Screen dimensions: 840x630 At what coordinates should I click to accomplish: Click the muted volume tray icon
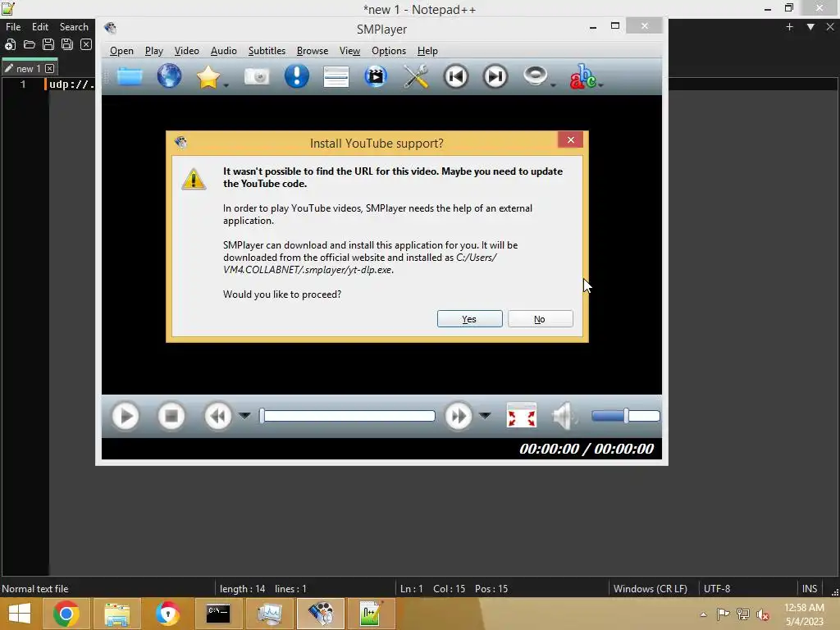click(x=763, y=614)
